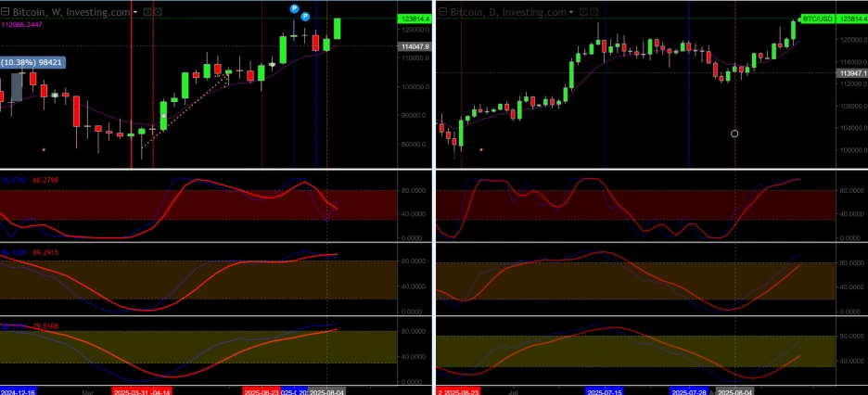The height and width of the screenshot is (395, 868).
Task: Click the weekly 114047.9 crosshair price label
Action: tap(415, 46)
